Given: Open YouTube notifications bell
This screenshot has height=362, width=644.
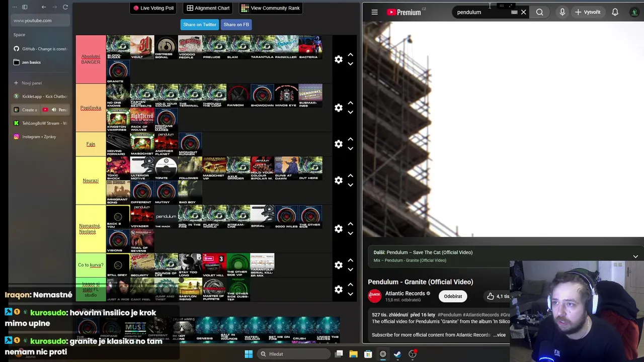Looking at the screenshot, I should tap(615, 12).
